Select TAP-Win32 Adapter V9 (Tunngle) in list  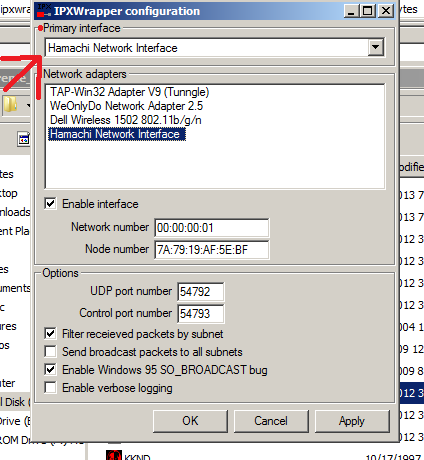tap(129, 92)
